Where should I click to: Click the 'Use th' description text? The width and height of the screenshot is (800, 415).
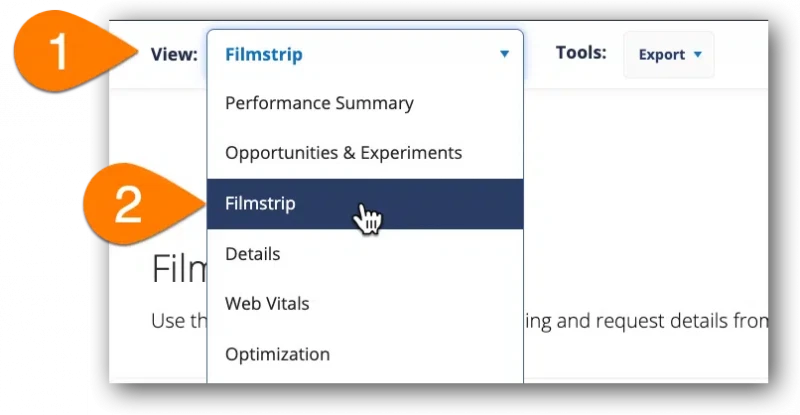click(179, 321)
